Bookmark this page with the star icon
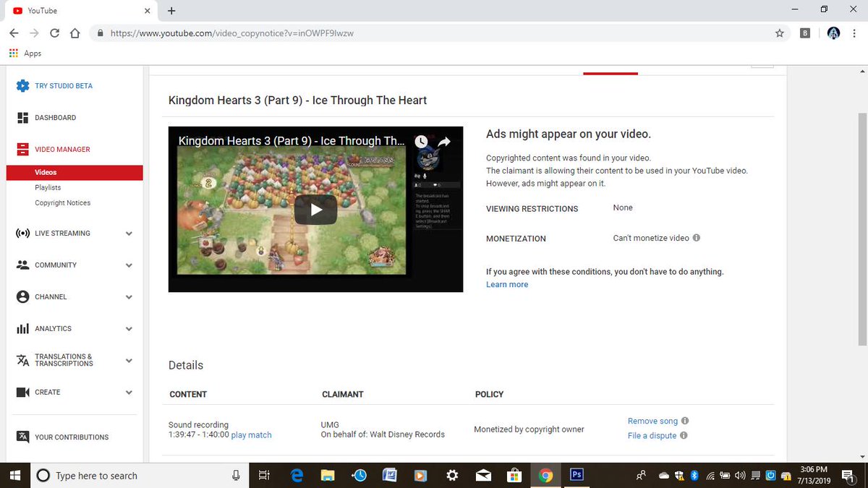 click(x=779, y=33)
